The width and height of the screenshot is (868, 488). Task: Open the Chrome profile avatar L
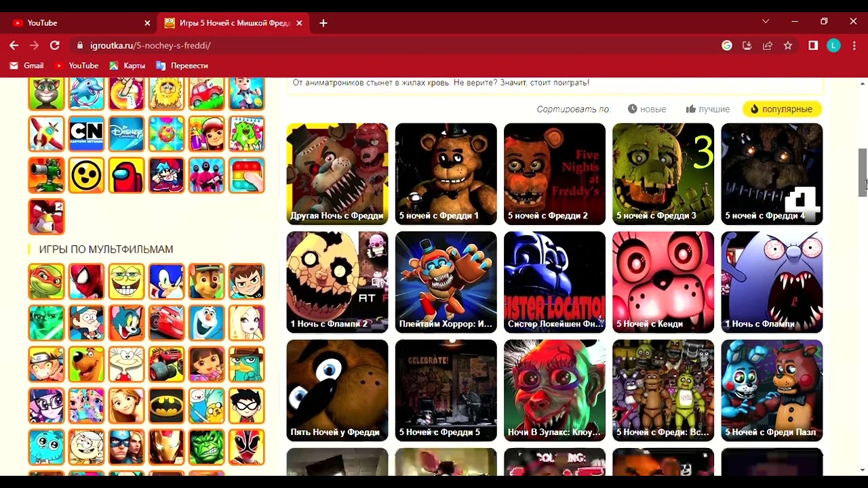tap(833, 45)
